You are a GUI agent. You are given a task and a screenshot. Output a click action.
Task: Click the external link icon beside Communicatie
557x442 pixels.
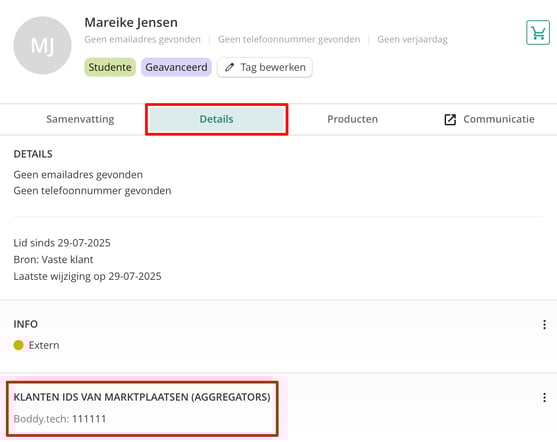[450, 119]
